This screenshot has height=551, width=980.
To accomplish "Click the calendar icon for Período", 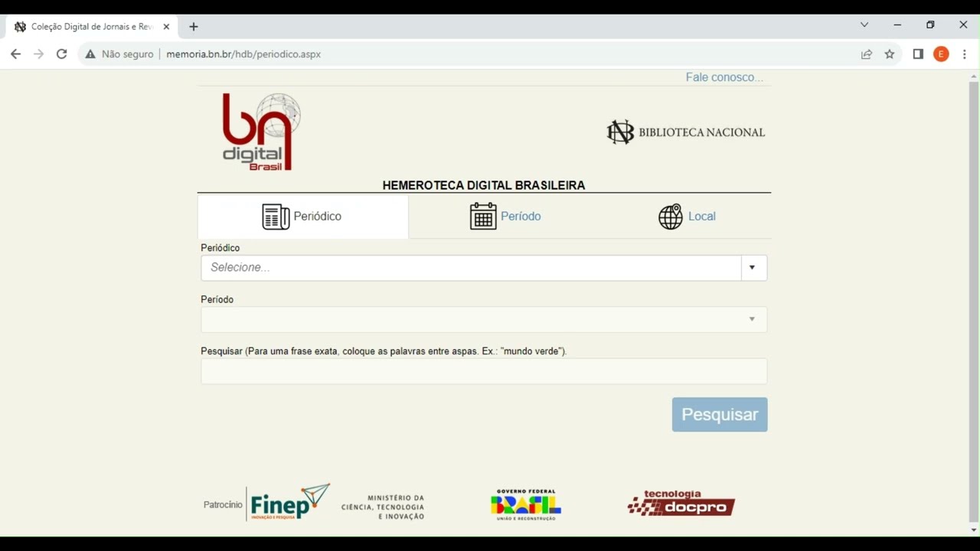I will click(x=483, y=216).
